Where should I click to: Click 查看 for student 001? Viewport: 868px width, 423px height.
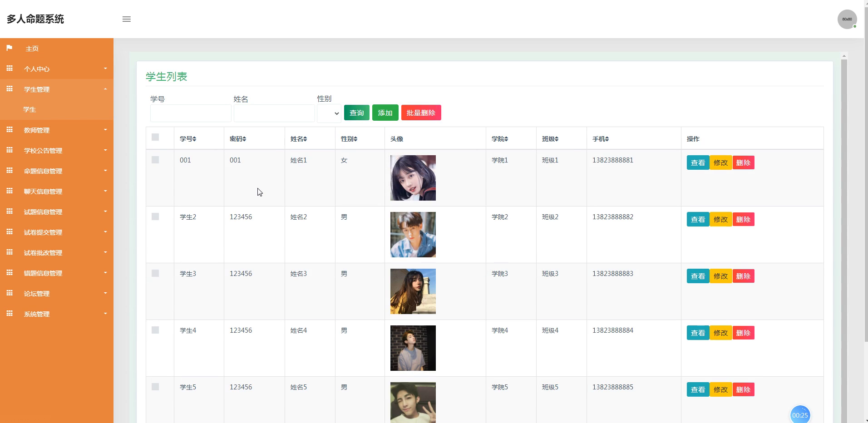point(698,162)
